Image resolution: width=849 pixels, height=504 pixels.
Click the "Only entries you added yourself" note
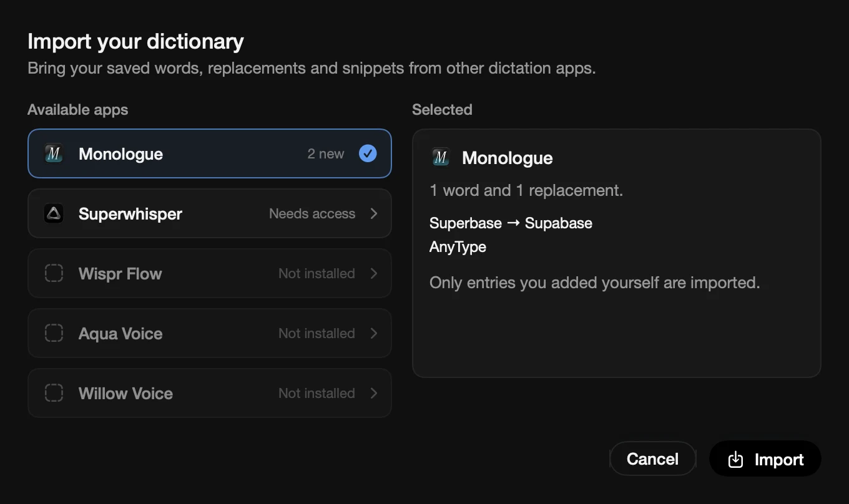[594, 283]
